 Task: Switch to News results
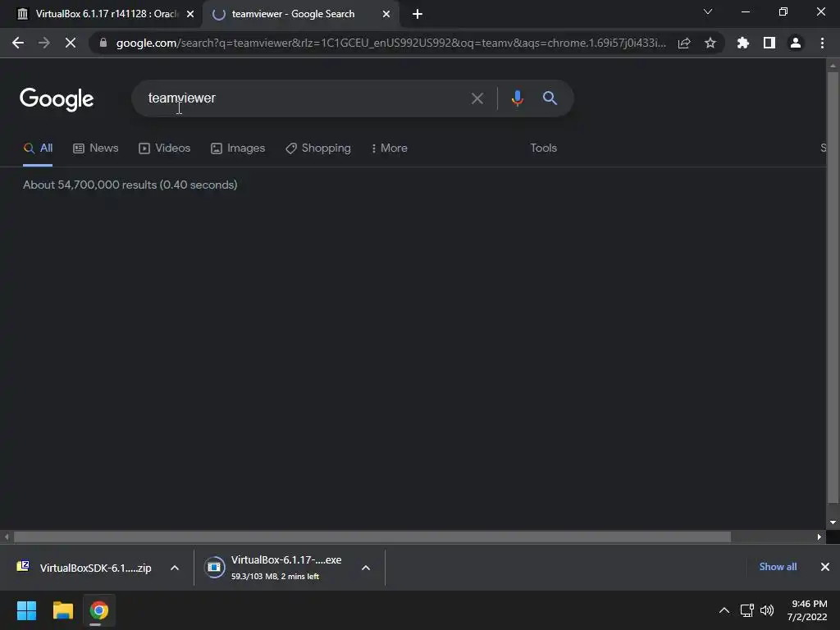(96, 148)
